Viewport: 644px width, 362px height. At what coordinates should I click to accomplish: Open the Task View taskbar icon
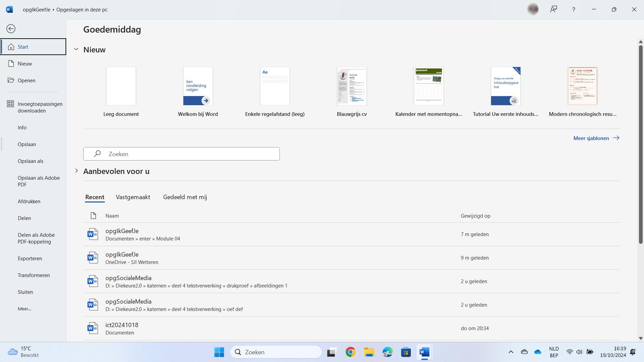[x=332, y=352]
